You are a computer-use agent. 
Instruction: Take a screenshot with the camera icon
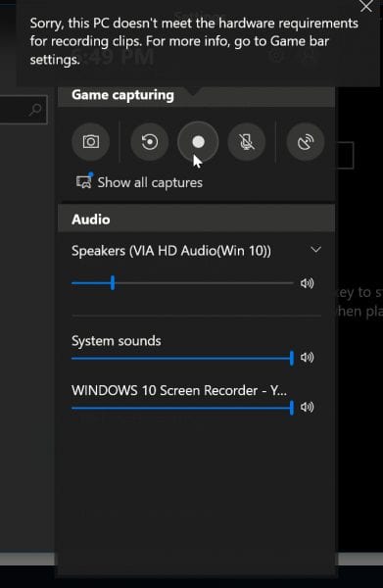tap(91, 142)
